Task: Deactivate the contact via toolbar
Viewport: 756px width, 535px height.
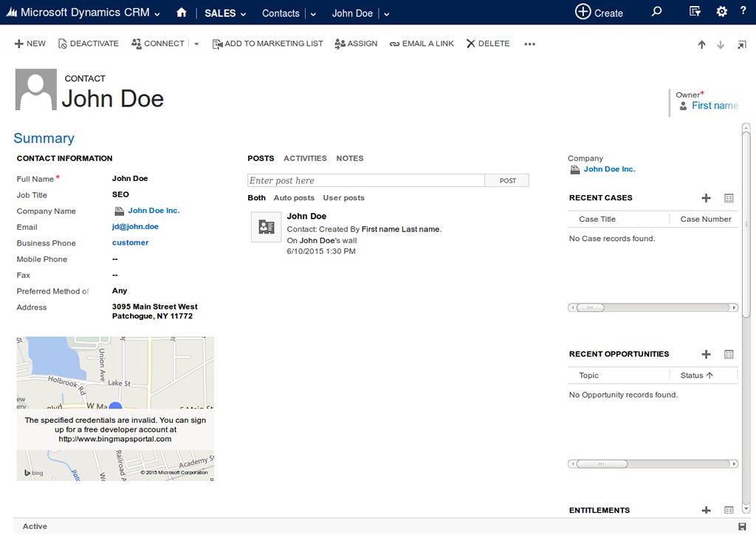Action: point(89,44)
